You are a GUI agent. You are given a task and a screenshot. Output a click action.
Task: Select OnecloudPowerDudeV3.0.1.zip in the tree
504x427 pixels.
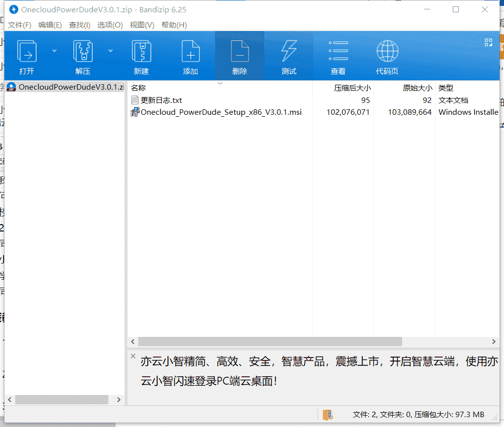(x=65, y=87)
